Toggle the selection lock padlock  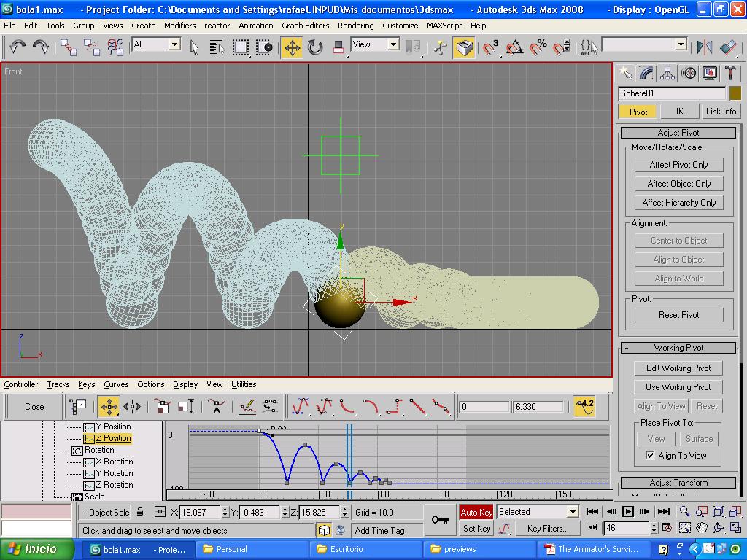point(140,512)
